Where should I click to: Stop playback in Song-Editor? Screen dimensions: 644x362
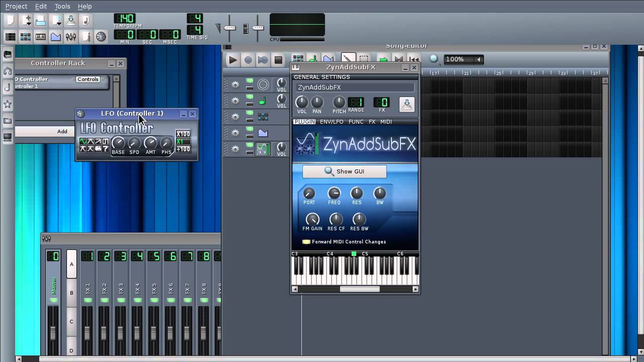(278, 60)
